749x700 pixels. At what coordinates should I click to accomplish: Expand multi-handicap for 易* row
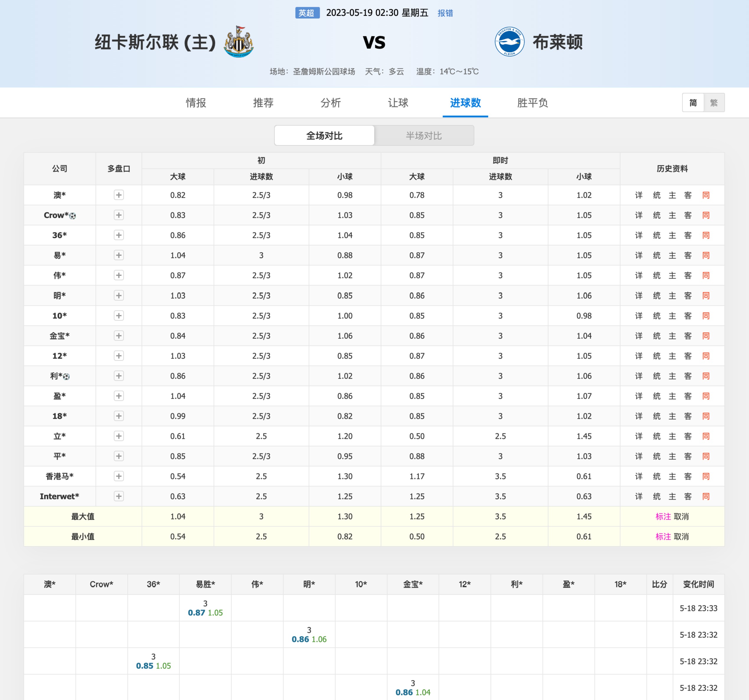pyautogui.click(x=119, y=255)
